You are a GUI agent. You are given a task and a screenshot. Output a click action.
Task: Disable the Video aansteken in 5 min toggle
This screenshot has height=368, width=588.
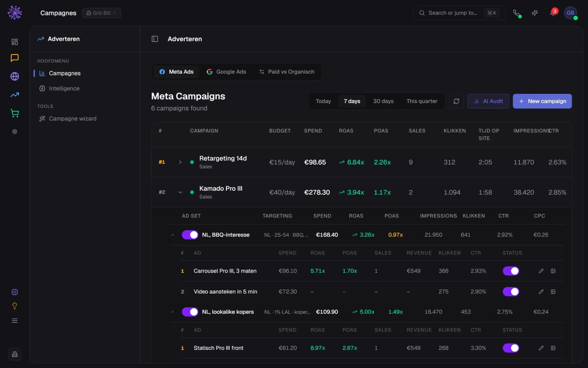[x=511, y=292]
